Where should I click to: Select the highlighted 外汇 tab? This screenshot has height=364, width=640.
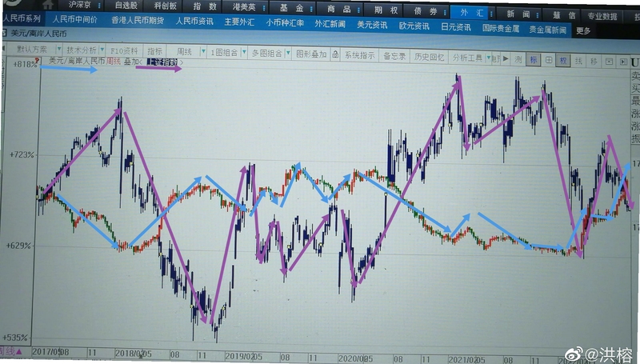tap(471, 13)
